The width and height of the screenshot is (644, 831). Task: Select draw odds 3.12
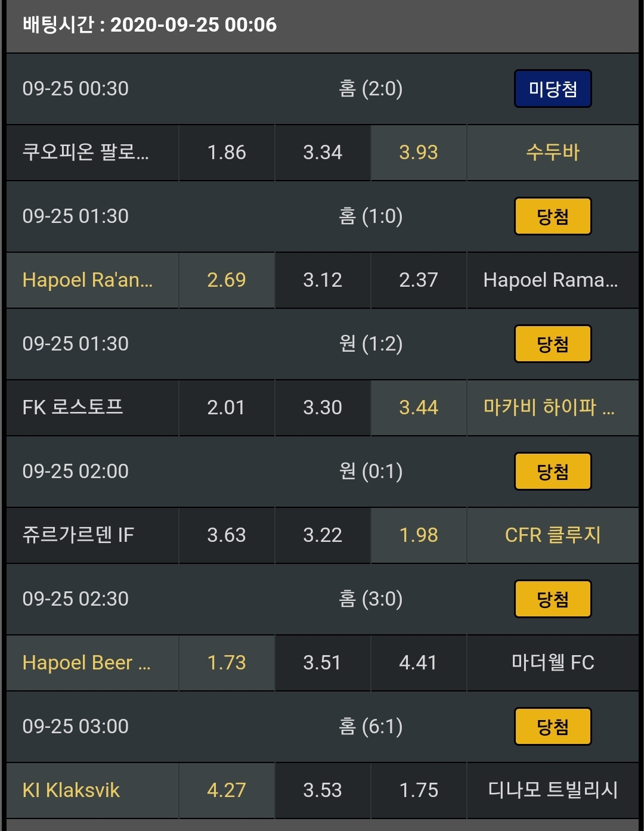[323, 280]
